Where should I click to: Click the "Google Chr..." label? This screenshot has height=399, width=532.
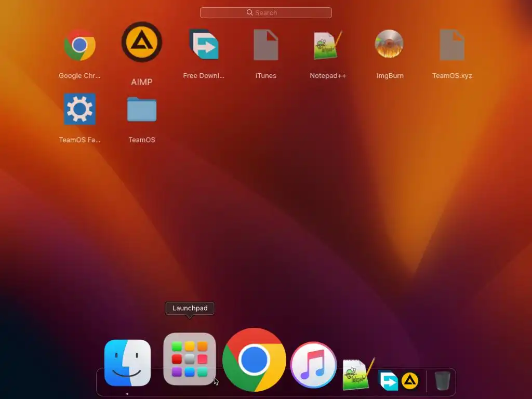click(79, 76)
